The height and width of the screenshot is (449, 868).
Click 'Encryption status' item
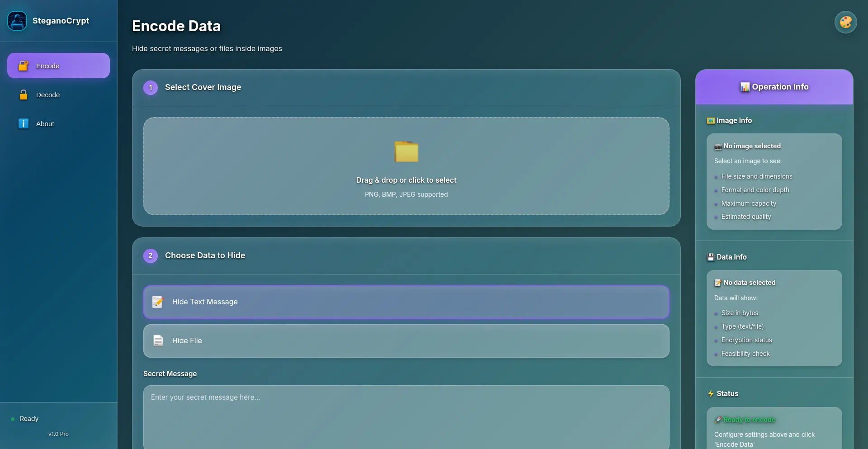click(x=746, y=340)
